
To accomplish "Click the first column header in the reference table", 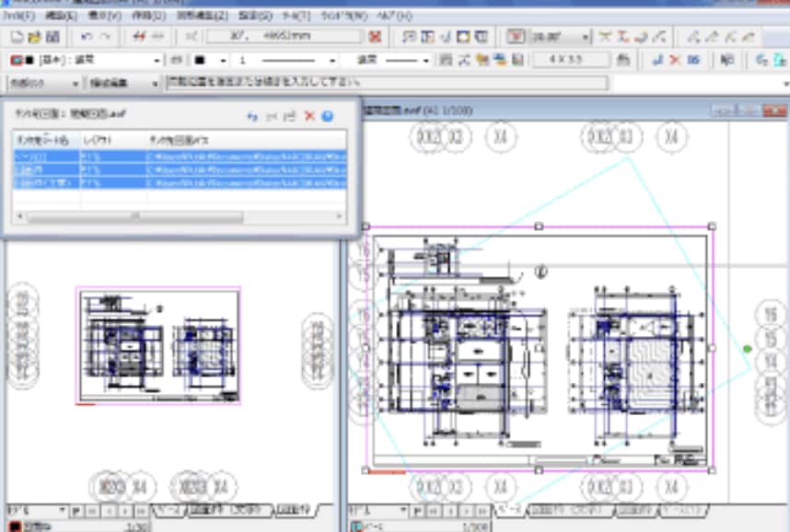I will pyautogui.click(x=46, y=140).
